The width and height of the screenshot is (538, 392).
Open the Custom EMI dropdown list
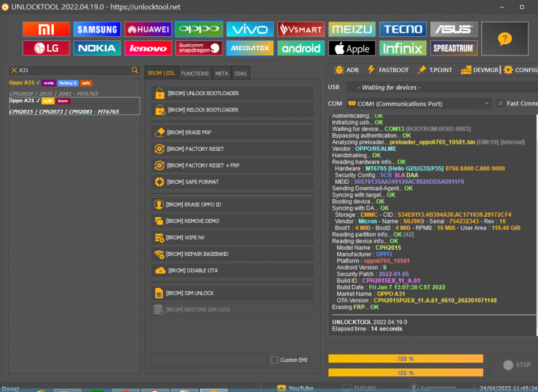pos(209,360)
